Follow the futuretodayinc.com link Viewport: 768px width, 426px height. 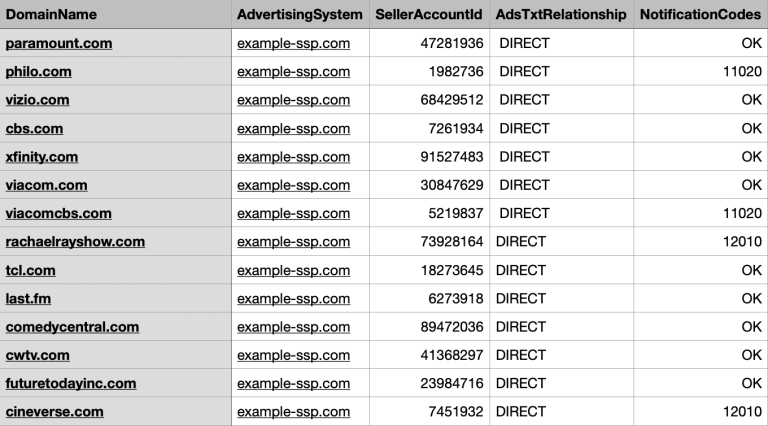click(x=71, y=383)
